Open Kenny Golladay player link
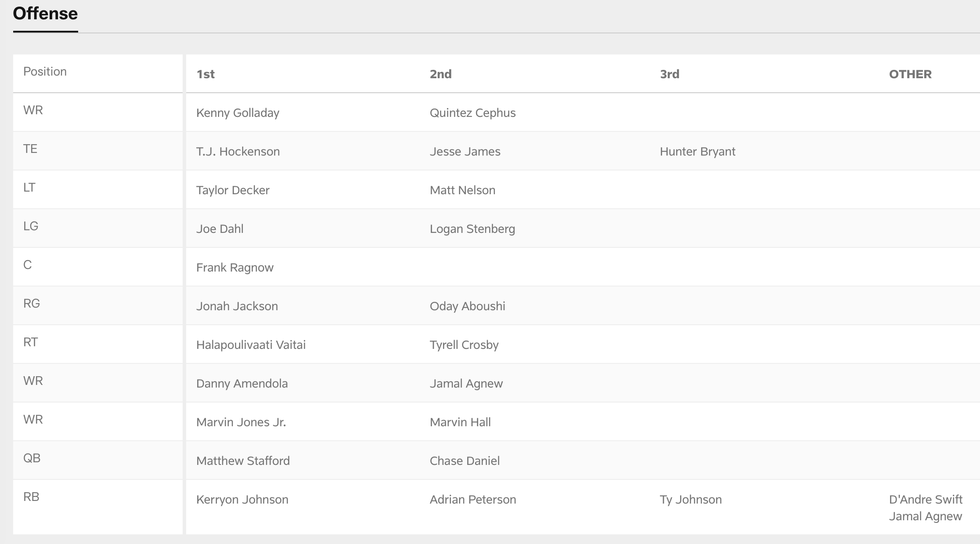This screenshot has height=544, width=980. click(238, 113)
